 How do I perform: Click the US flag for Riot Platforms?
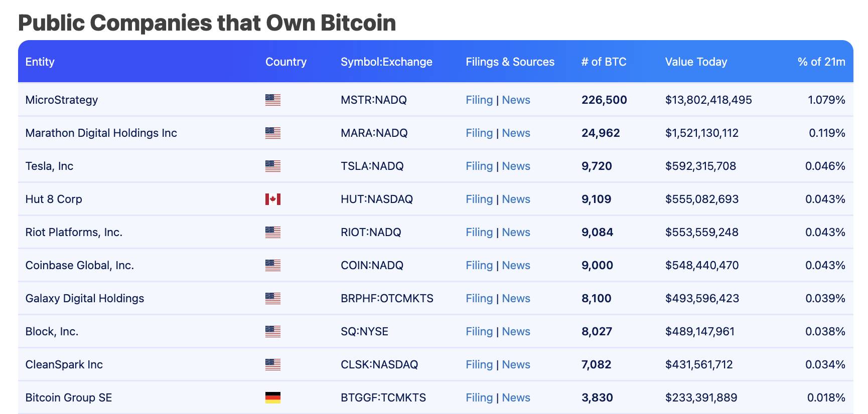click(273, 232)
